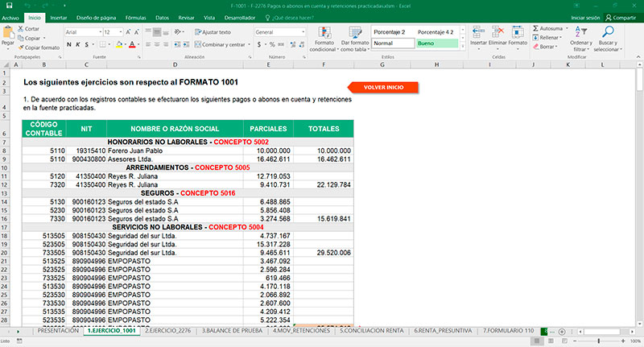This screenshot has width=644, height=347.
Task: Open Buscar y seleccionar
Action: pos(608,39)
